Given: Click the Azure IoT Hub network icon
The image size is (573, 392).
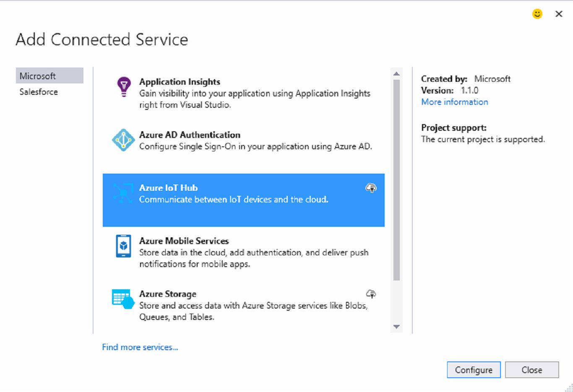Looking at the screenshot, I should pos(123,193).
